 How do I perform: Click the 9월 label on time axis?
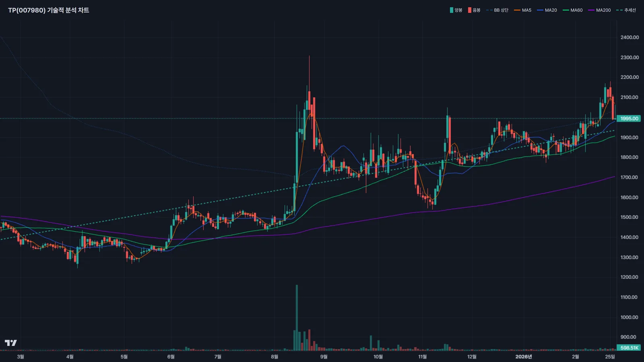324,357
